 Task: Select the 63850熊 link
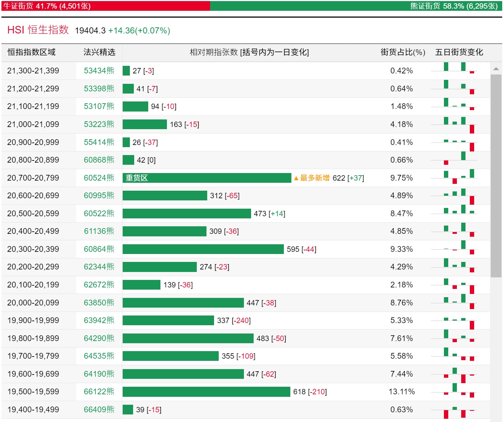(99, 303)
